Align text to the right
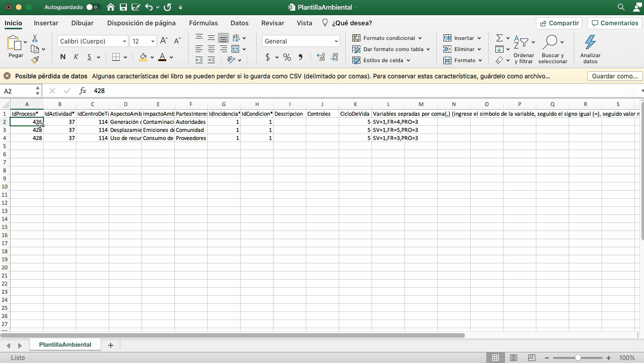This screenshot has width=644, height=363. click(223, 49)
